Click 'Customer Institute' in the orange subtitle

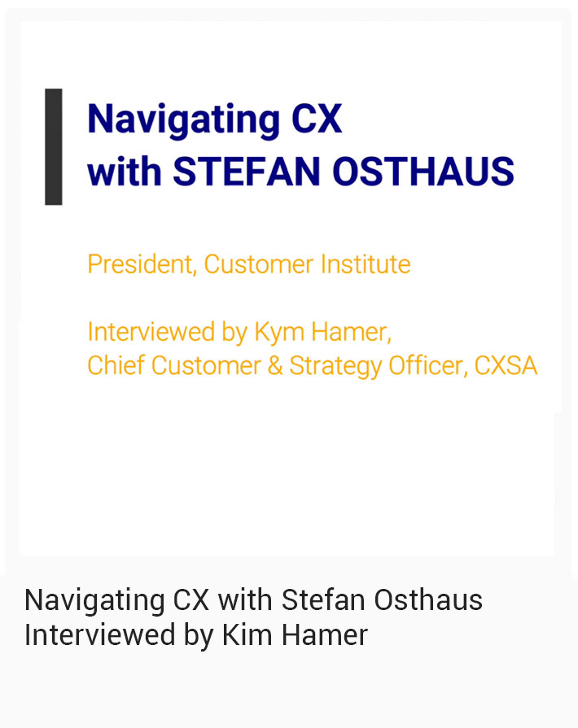tap(307, 264)
